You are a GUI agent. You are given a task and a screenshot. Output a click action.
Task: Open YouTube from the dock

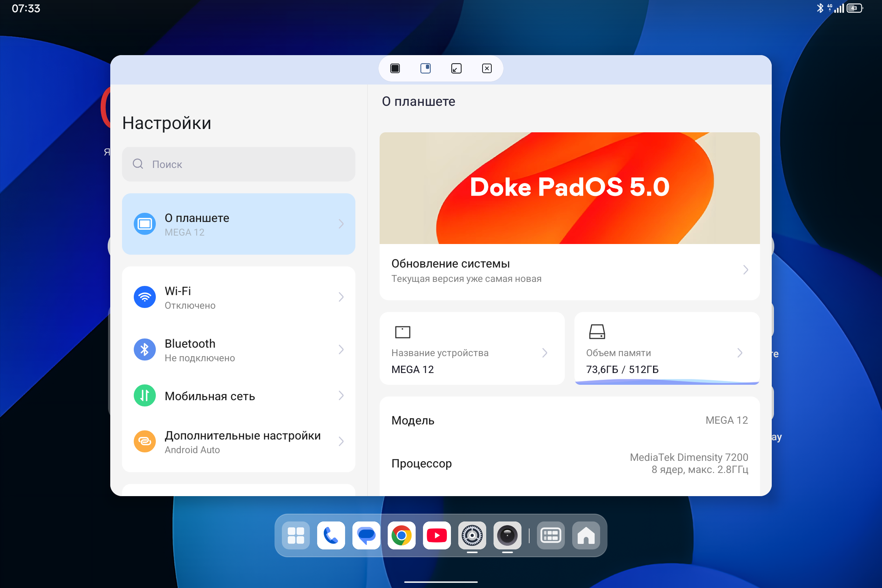click(437, 535)
